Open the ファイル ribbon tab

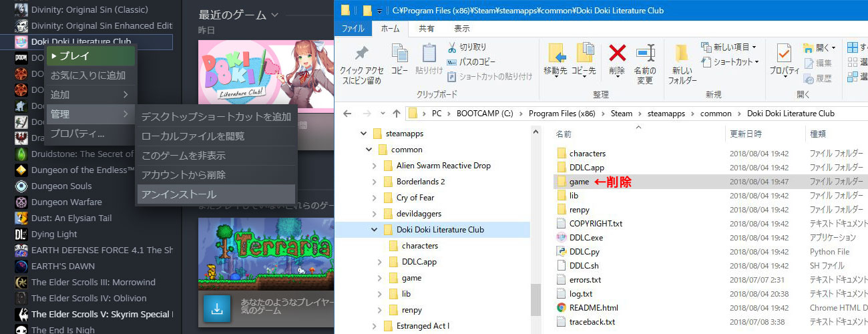[353, 29]
